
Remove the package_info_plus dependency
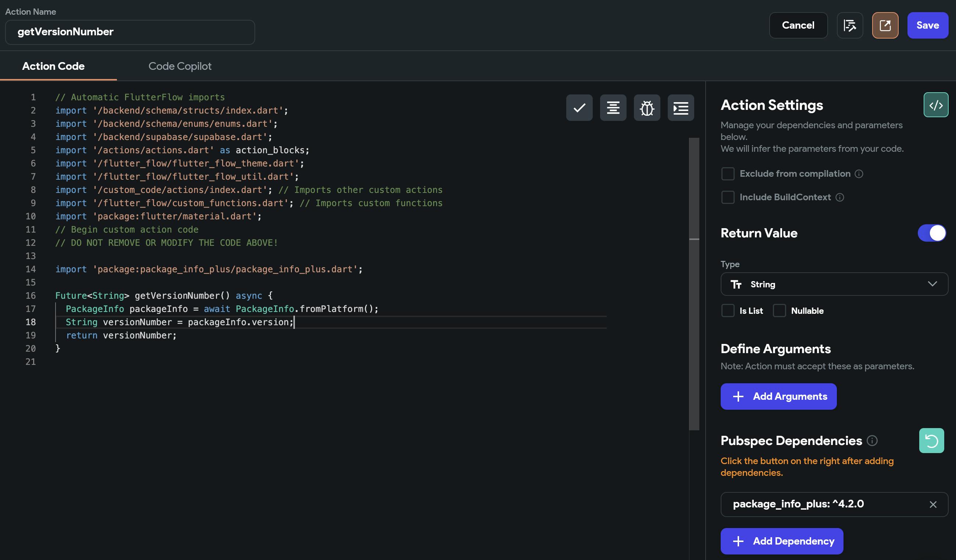[x=932, y=504]
